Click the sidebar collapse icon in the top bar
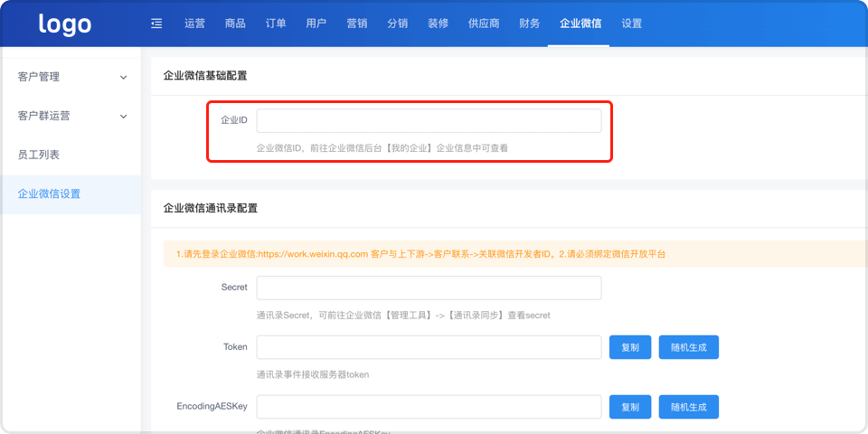This screenshot has width=868, height=434. pyautogui.click(x=156, y=24)
